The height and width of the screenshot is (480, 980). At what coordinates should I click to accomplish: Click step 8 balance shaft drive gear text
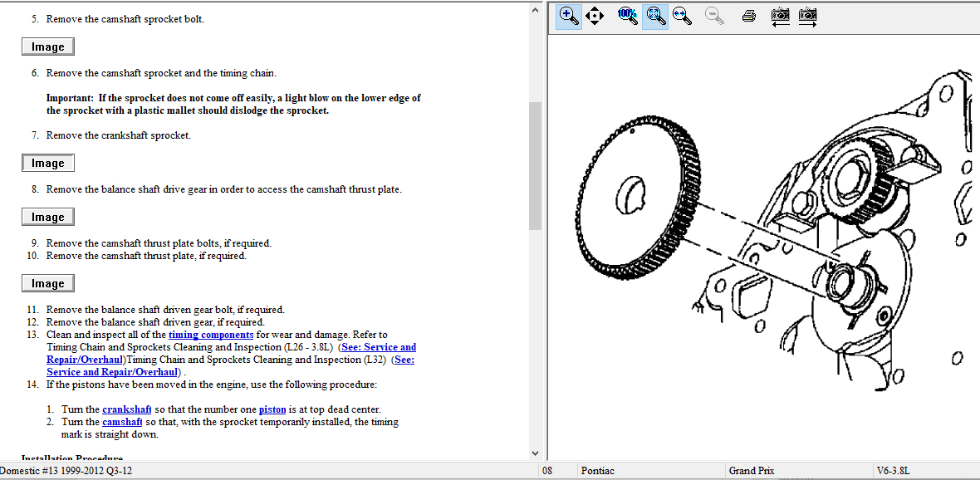click(x=223, y=189)
